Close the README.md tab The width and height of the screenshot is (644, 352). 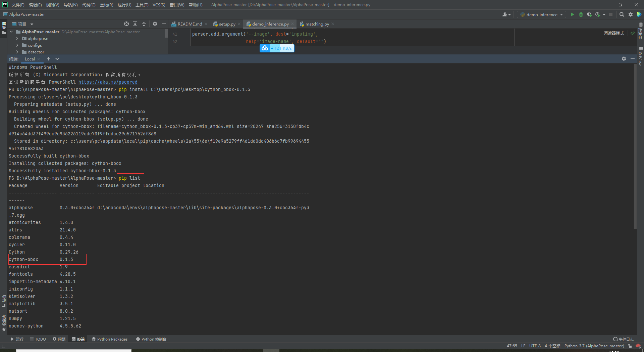[x=206, y=24]
